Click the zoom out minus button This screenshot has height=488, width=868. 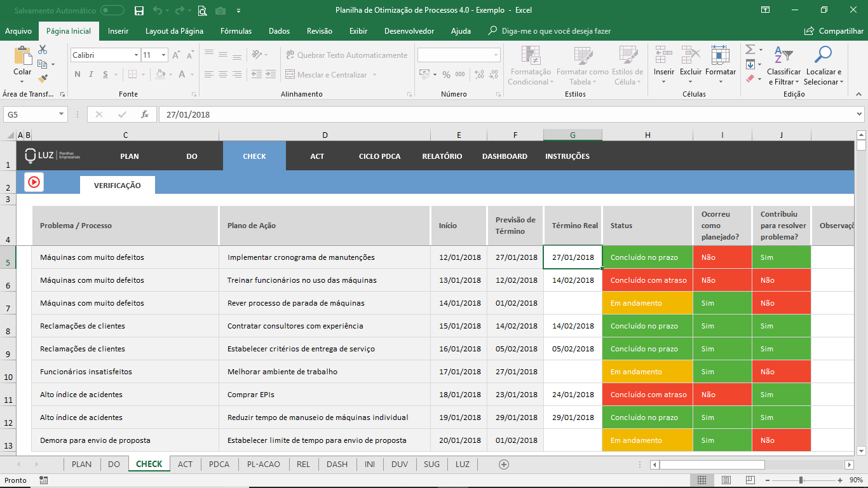(768, 480)
